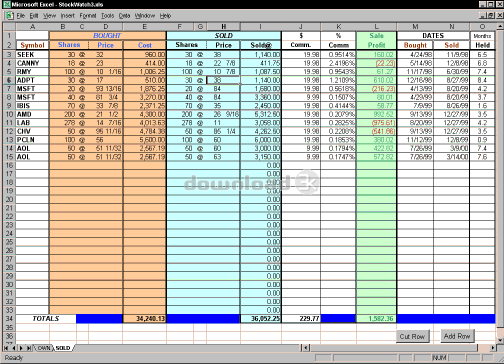The height and width of the screenshot is (364, 504).
Task: Click the Sale Profit total 1,582.36 cell
Action: point(376,319)
